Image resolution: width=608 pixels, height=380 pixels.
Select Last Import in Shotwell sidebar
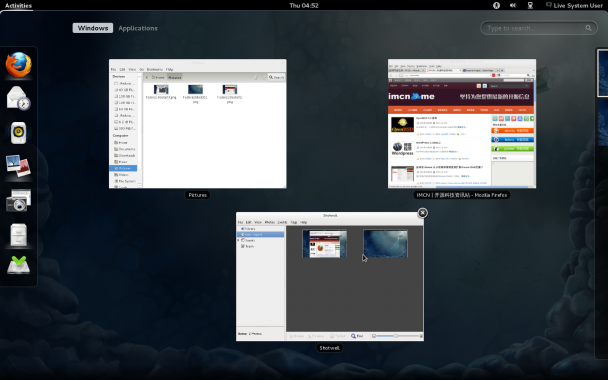[x=261, y=235]
